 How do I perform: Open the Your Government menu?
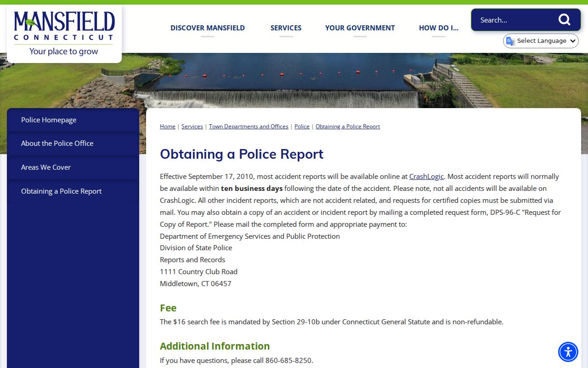coord(360,28)
